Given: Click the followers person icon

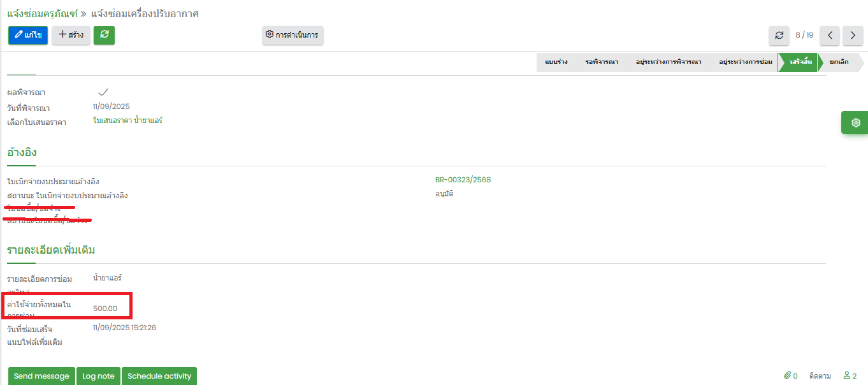Looking at the screenshot, I should pos(847,375).
